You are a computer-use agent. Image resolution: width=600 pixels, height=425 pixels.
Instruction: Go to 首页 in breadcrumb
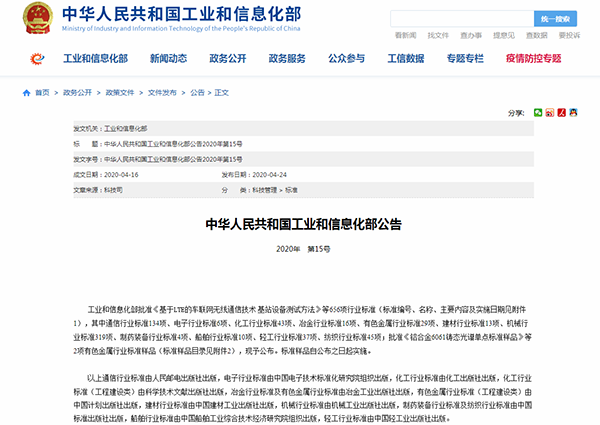click(42, 93)
